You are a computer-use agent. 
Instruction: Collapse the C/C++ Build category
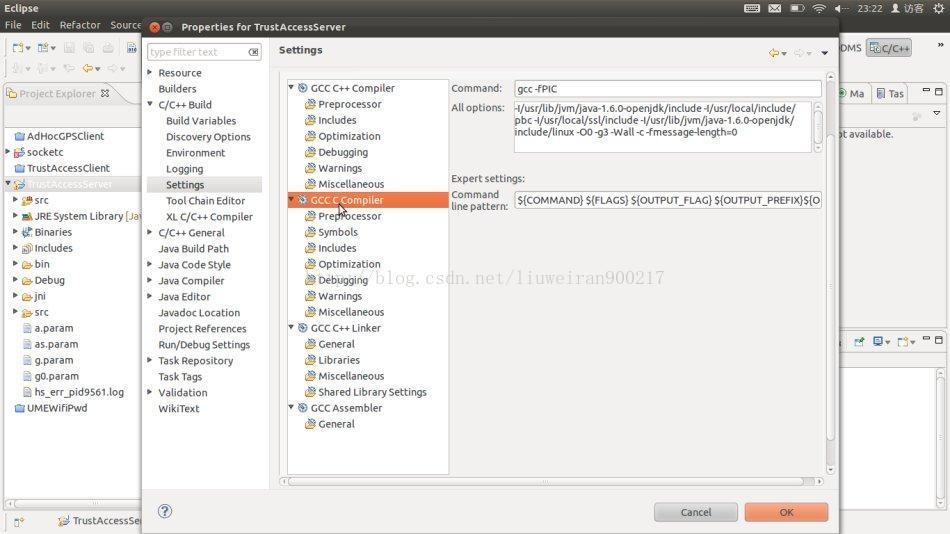coord(150,104)
